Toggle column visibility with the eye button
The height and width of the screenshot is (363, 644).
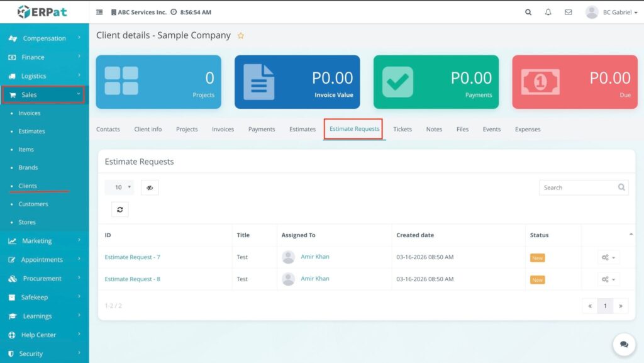tap(150, 187)
